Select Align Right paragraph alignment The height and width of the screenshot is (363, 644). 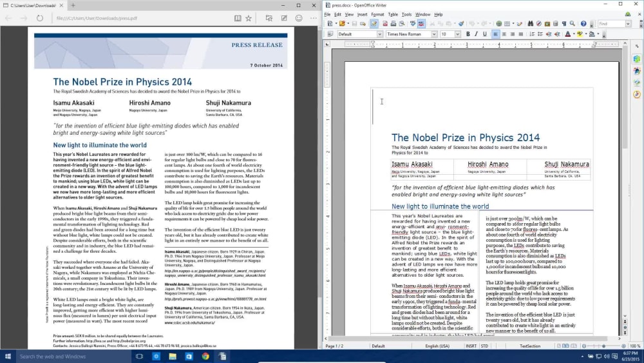click(x=513, y=34)
